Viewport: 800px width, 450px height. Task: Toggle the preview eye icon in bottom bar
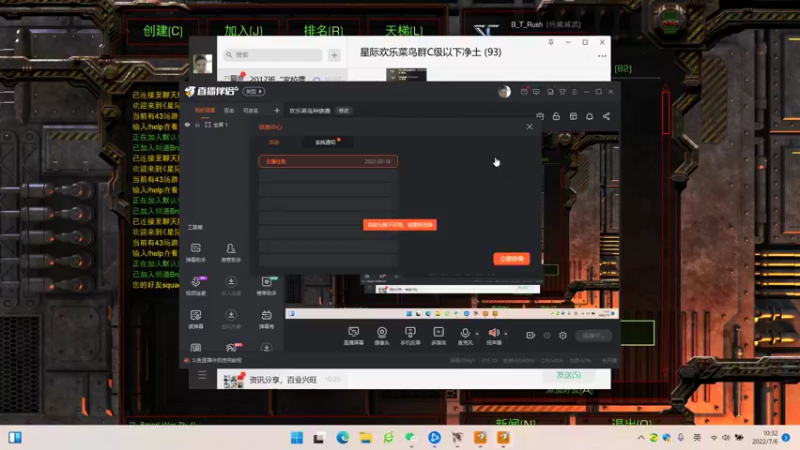547,335
